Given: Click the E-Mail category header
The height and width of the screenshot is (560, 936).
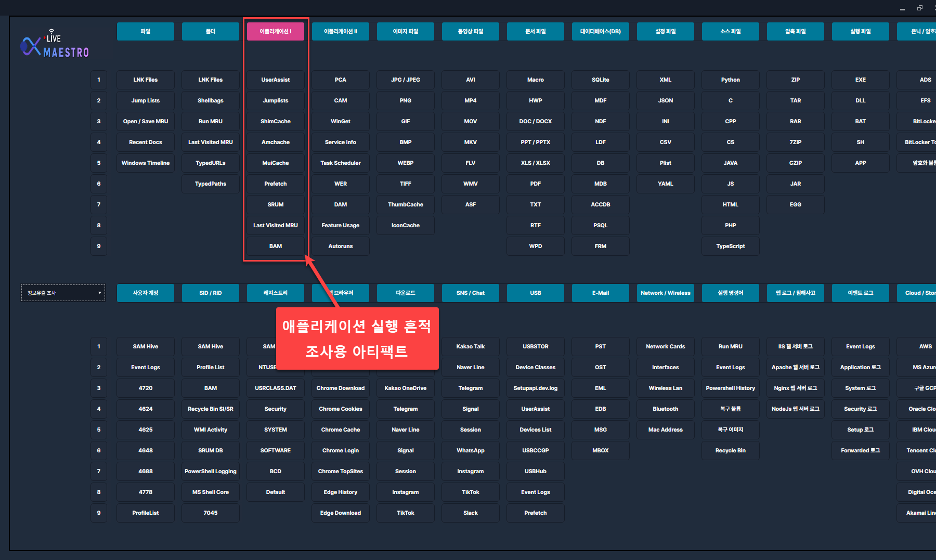Looking at the screenshot, I should pos(600,293).
